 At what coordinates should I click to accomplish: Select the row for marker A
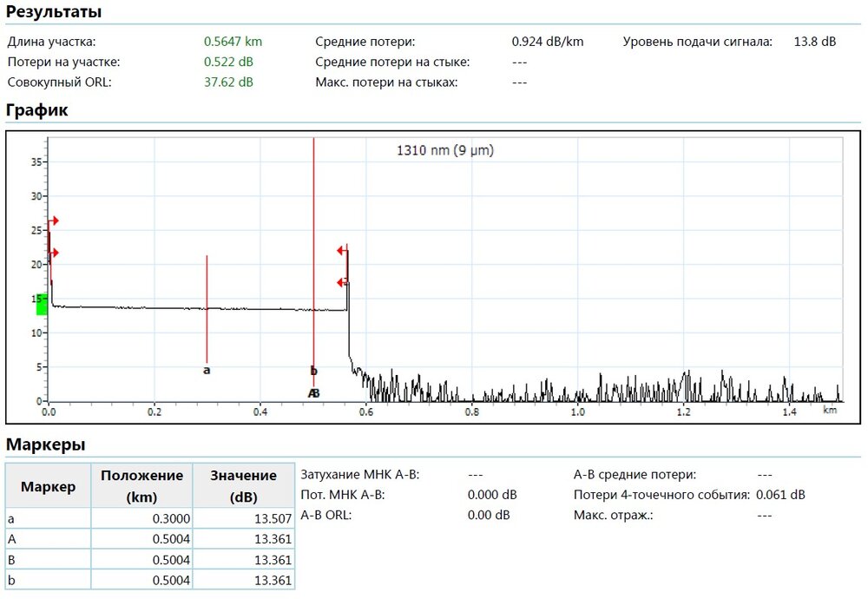[x=149, y=539]
